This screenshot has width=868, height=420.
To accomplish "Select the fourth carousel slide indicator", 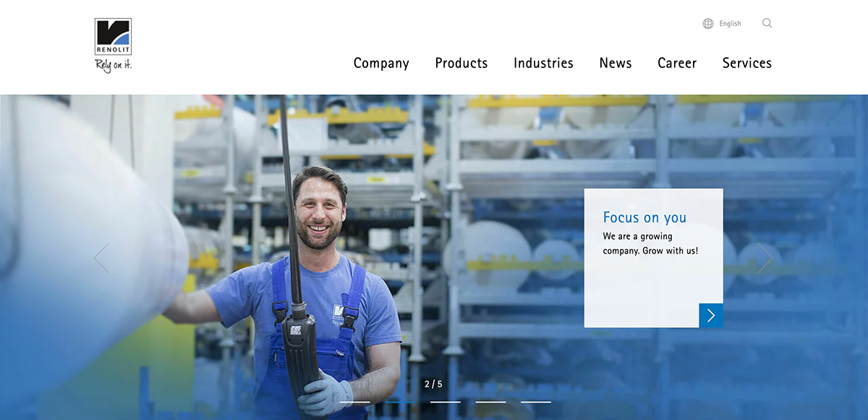I will (x=490, y=402).
